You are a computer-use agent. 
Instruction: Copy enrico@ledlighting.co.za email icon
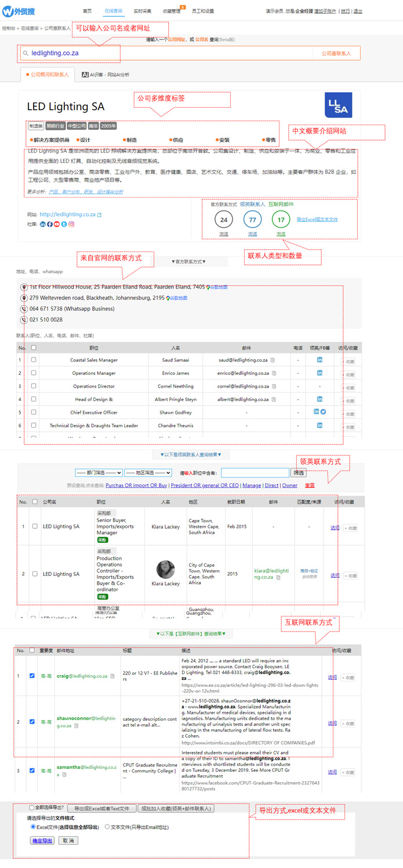click(274, 374)
